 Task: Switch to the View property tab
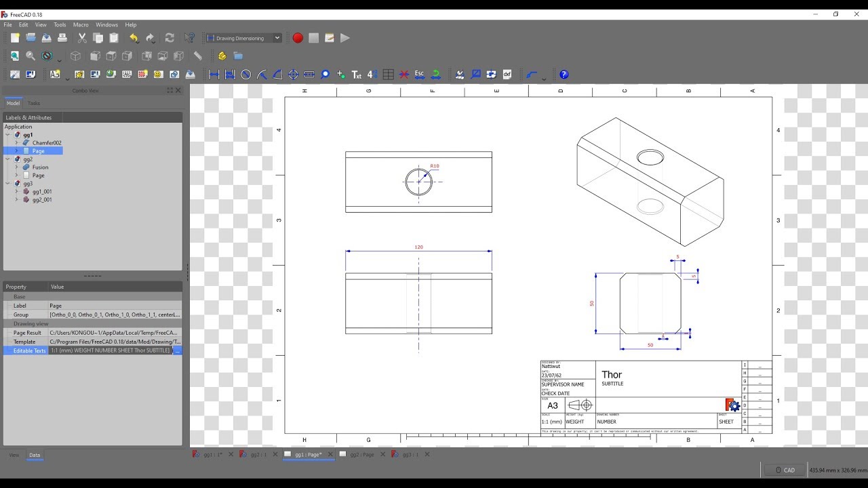click(x=14, y=455)
